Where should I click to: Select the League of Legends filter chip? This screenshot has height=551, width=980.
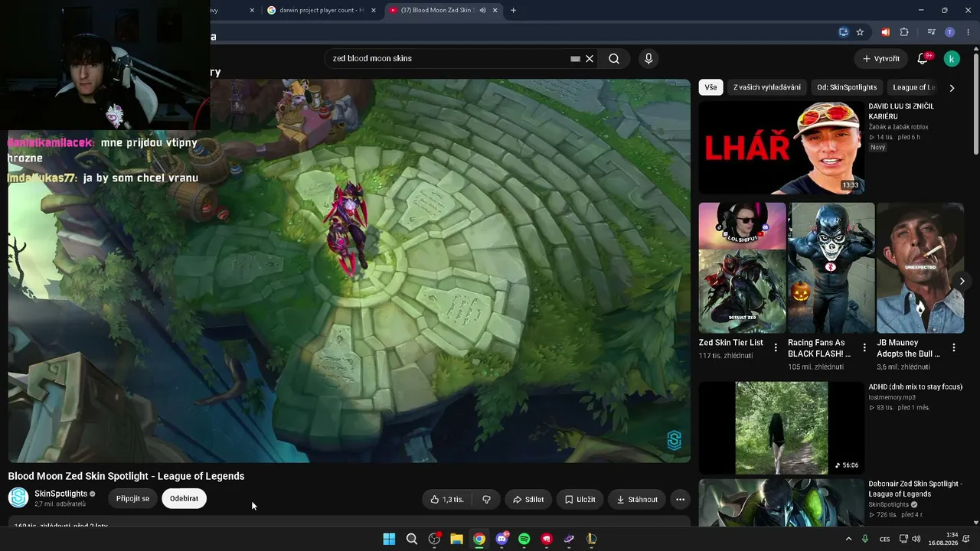tap(914, 87)
